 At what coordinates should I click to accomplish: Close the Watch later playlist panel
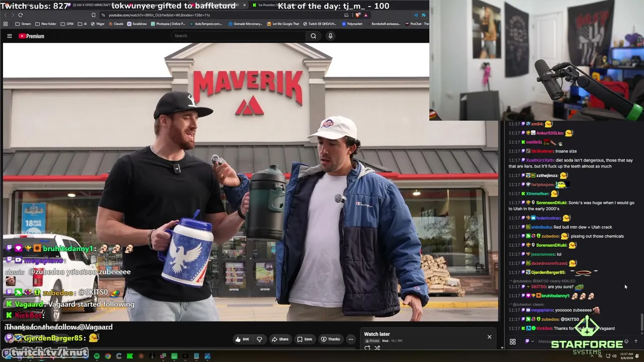click(x=489, y=337)
